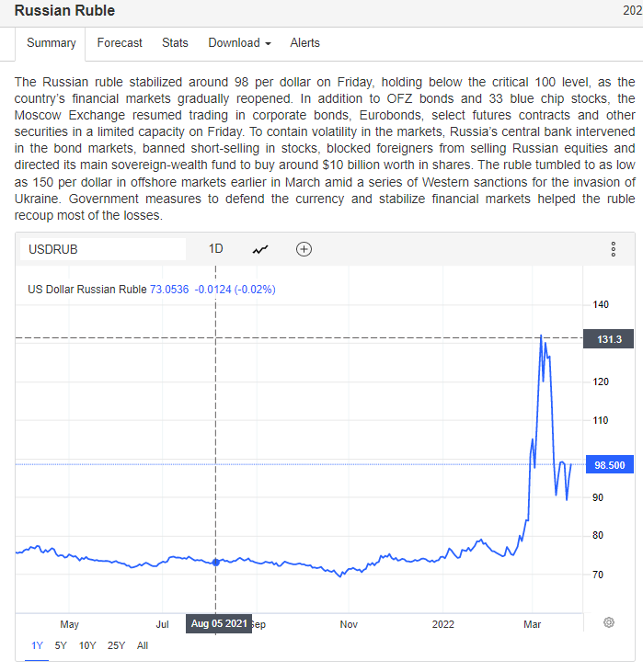This screenshot has width=643, height=672.
Task: Open the Stats tab
Action: coord(175,43)
